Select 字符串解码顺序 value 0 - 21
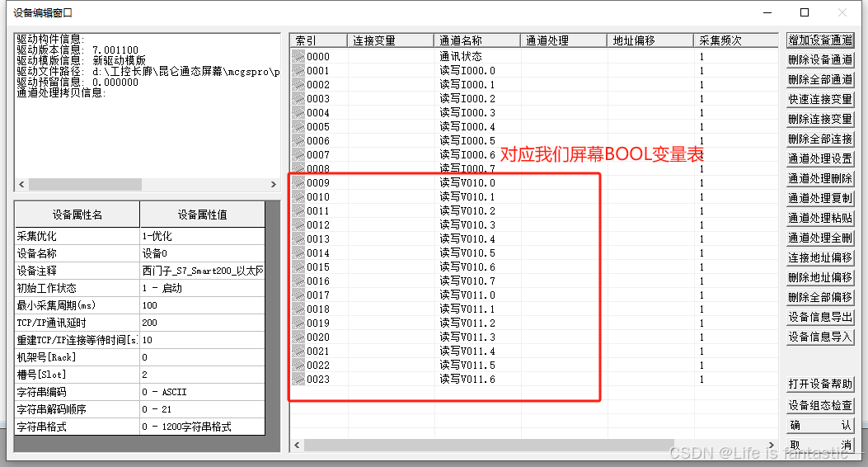This screenshot has width=868, height=467. (x=202, y=409)
